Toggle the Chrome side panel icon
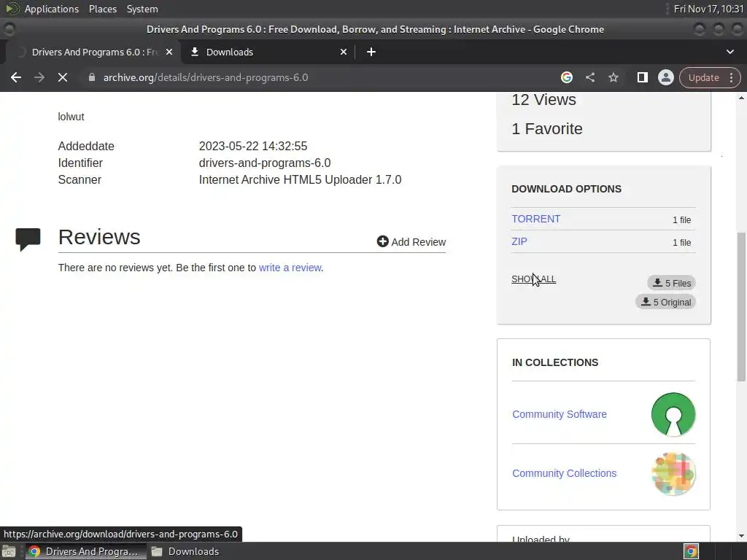Viewport: 747px width, 560px height. click(x=642, y=77)
